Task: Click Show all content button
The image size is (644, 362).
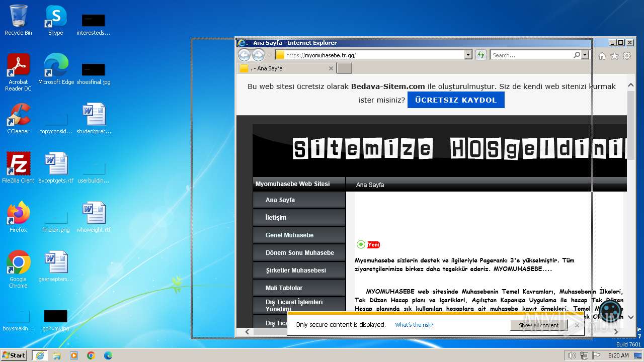Action: click(538, 325)
